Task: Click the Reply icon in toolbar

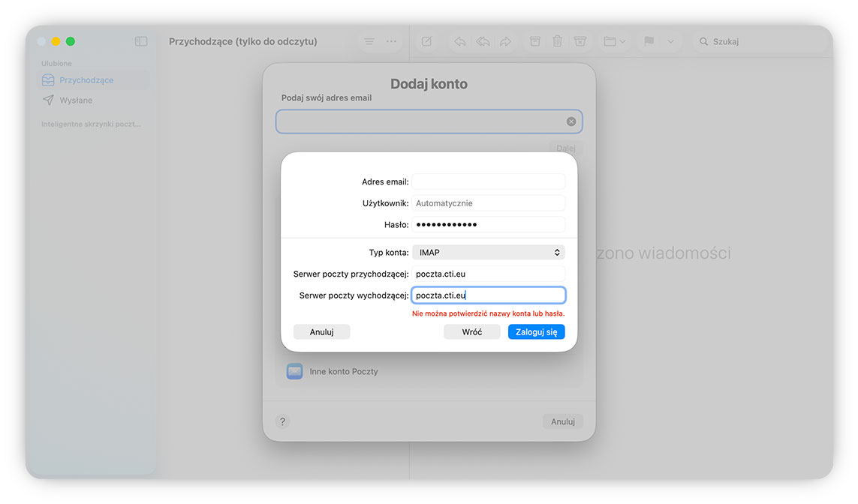Action: pyautogui.click(x=459, y=41)
